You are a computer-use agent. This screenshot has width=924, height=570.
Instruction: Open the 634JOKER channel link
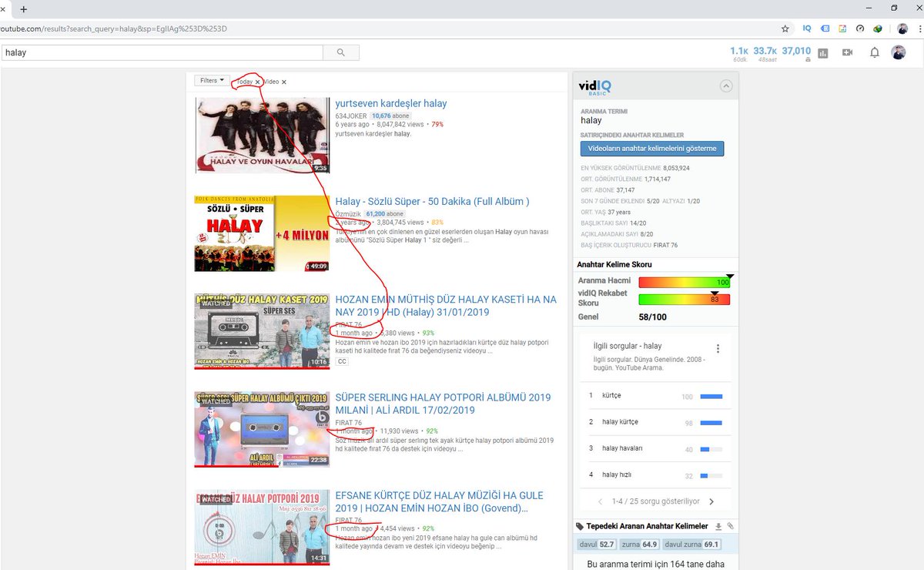(x=351, y=115)
